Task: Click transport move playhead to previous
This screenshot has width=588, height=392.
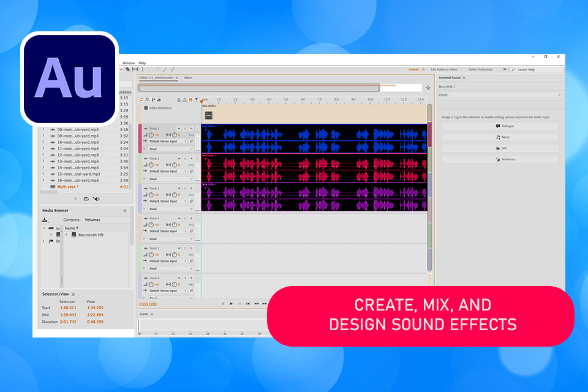Action: point(248,303)
